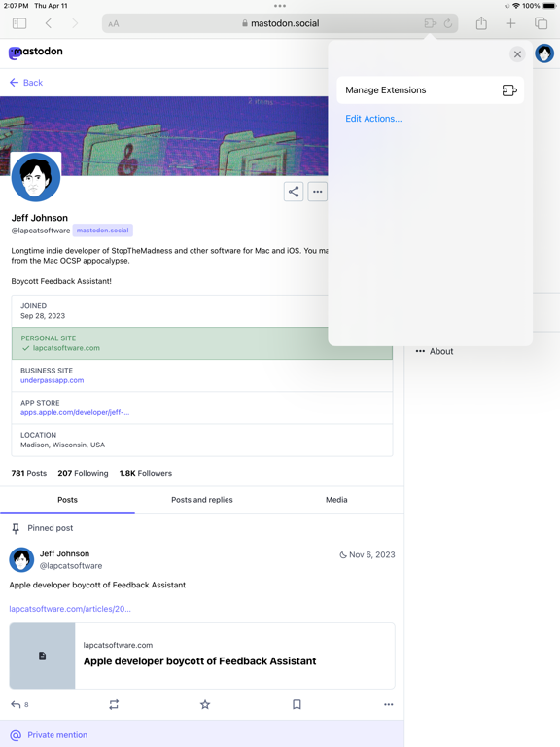The height and width of the screenshot is (747, 560).
Task: Select the Madison, Wisconsin, USA location text
Action: pyautogui.click(x=62, y=445)
